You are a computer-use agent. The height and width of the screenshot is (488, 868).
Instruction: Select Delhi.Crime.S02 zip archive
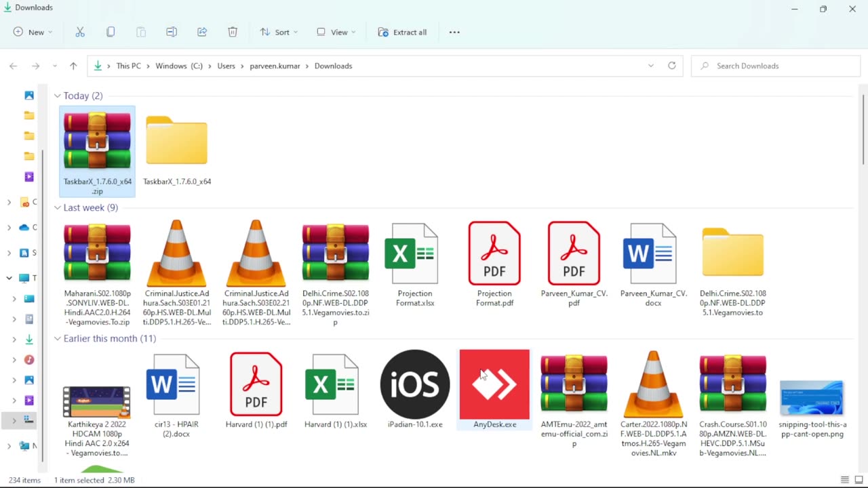tap(336, 253)
